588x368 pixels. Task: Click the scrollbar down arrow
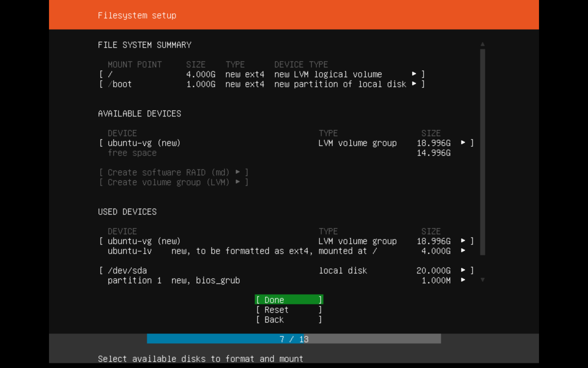pyautogui.click(x=483, y=280)
